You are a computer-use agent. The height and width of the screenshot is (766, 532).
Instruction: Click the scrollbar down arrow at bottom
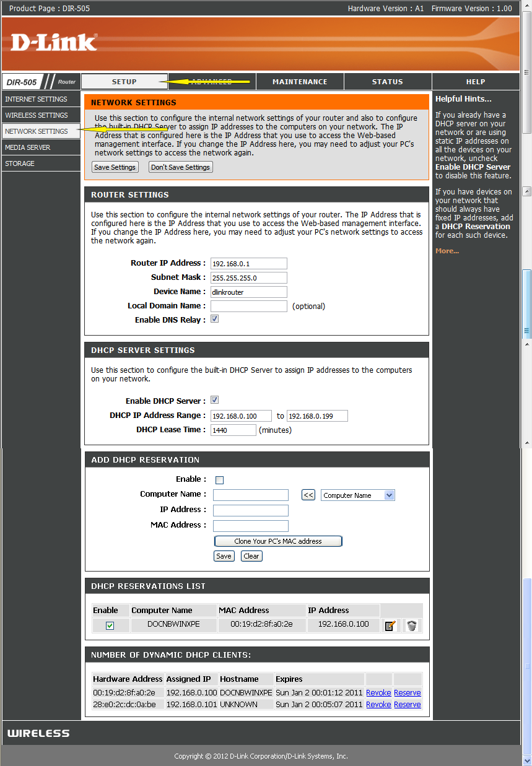527,760
